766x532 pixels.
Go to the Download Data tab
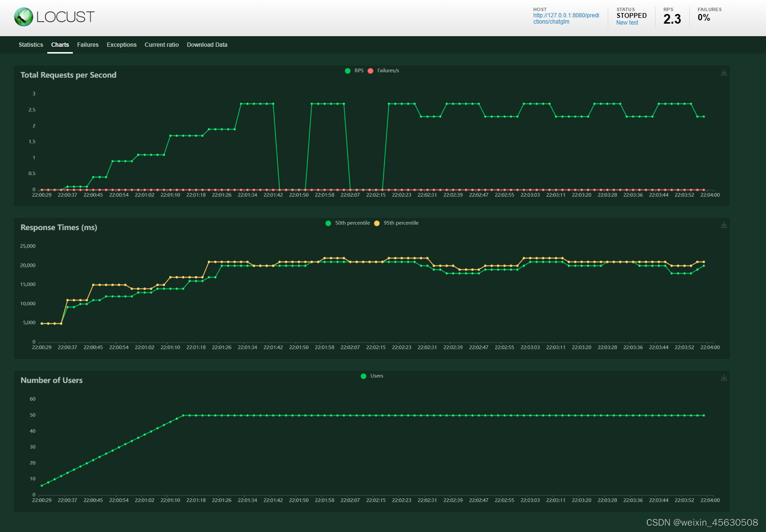(207, 45)
